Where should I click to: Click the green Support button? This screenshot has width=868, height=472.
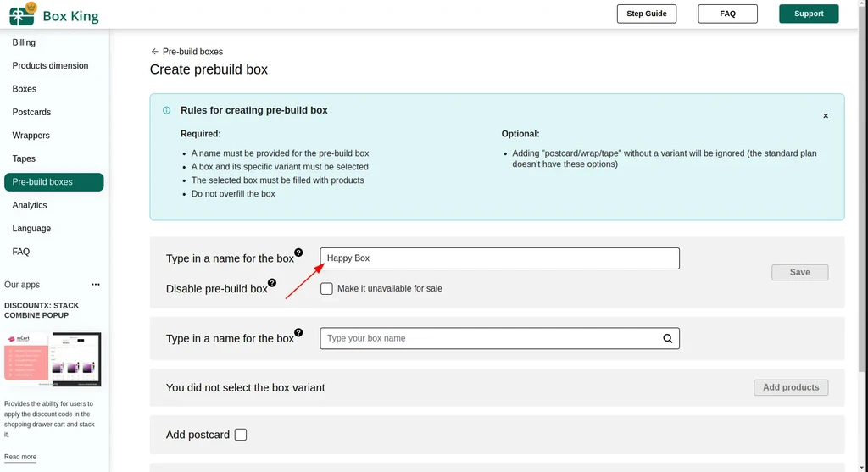pos(809,14)
